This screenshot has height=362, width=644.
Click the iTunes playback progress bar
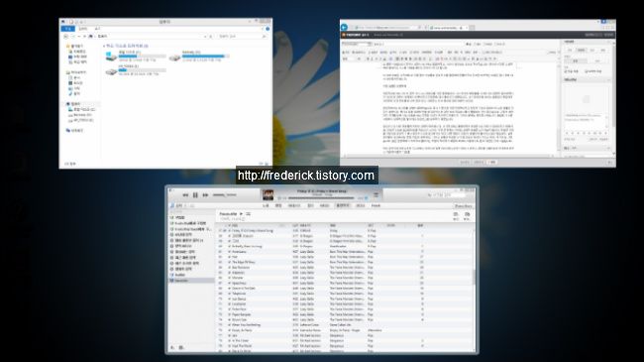tap(321, 198)
